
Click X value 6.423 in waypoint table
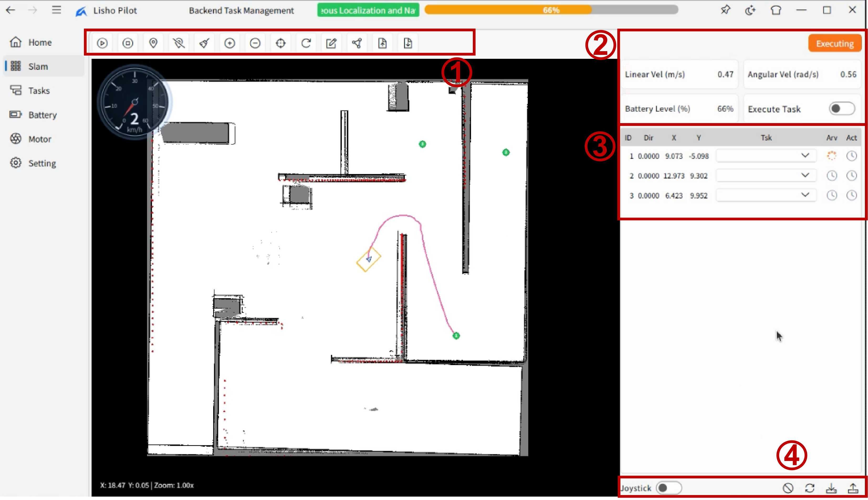click(674, 196)
